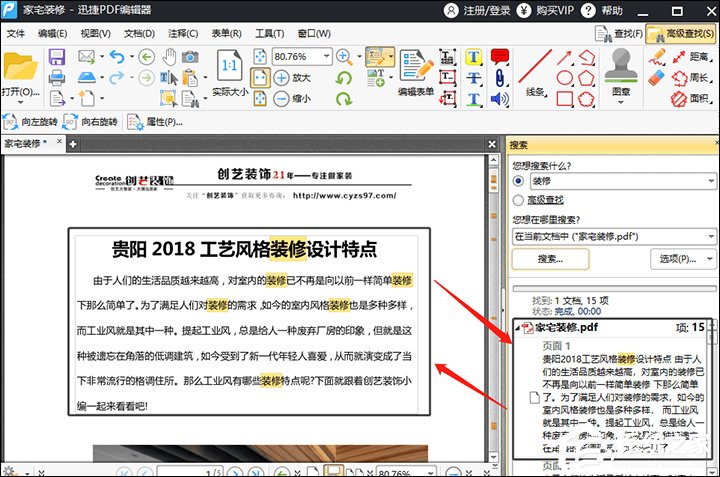Viewport: 720px width, 477px height.
Task: Click the paperclip attachment icon
Action: coord(499,78)
